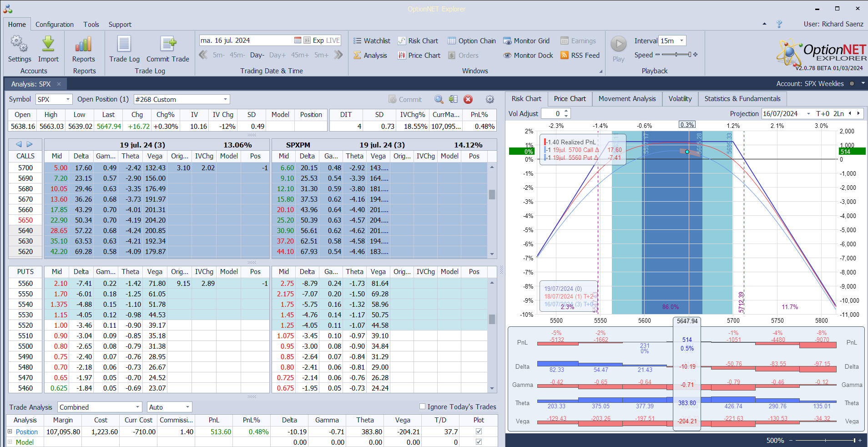Click the Day+ step button
Image resolution: width=868 pixels, height=447 pixels.
coord(278,55)
